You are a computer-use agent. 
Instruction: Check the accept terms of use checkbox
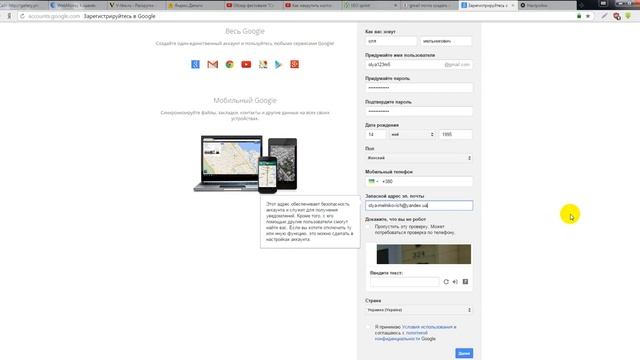(369, 327)
